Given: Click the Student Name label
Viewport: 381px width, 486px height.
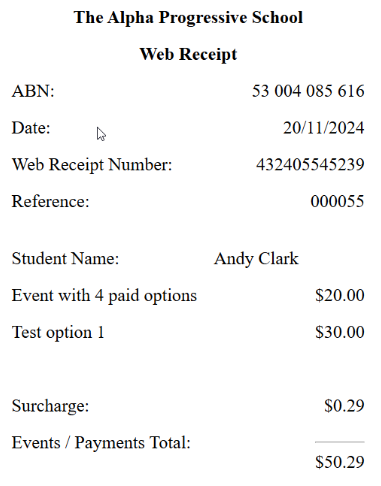Looking at the screenshot, I should coord(65,259).
